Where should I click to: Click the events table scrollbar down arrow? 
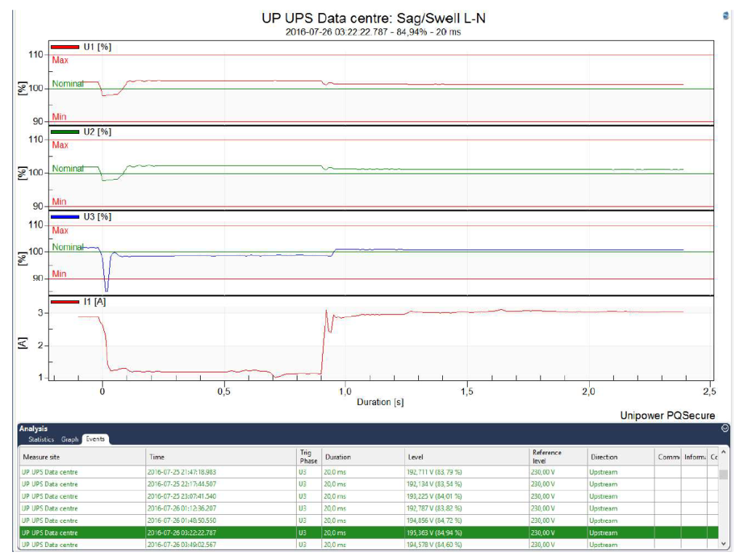[x=723, y=544]
